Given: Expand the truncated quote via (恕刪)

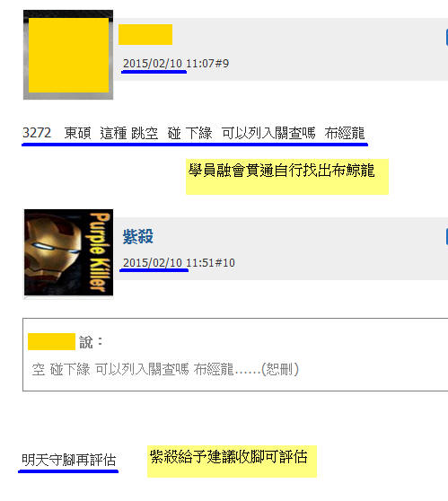Looking at the screenshot, I should 280,369.
